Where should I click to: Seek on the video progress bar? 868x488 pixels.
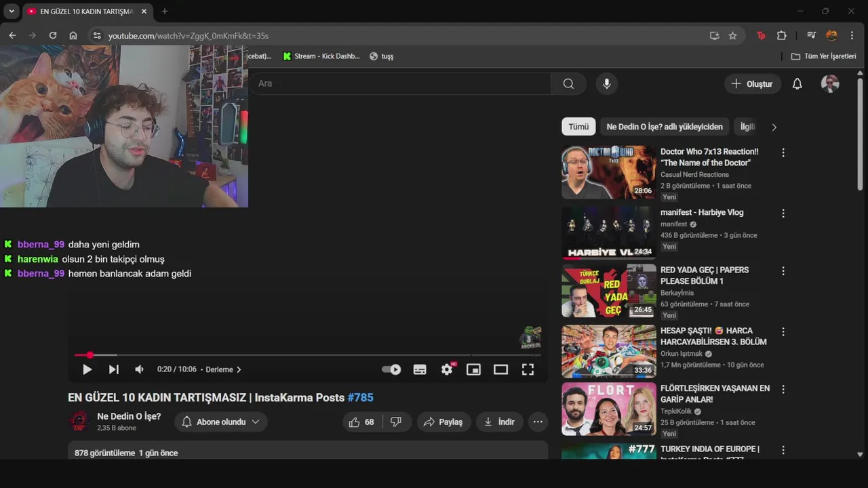tap(308, 355)
